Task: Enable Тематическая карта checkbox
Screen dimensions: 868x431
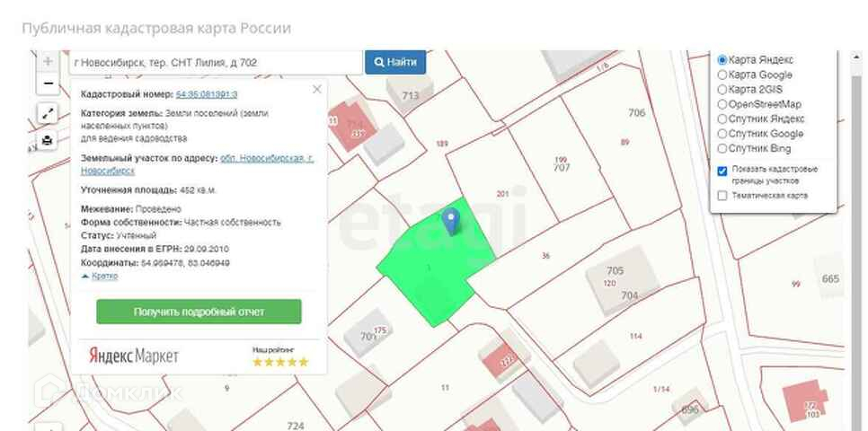Action: (722, 196)
